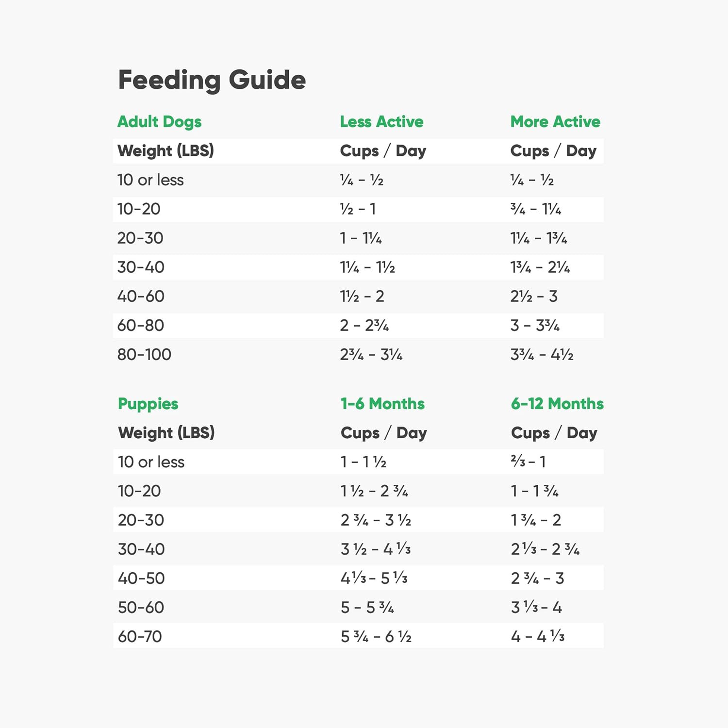
Task: Select the ⅔ – 1 cups value
Action: point(528,462)
